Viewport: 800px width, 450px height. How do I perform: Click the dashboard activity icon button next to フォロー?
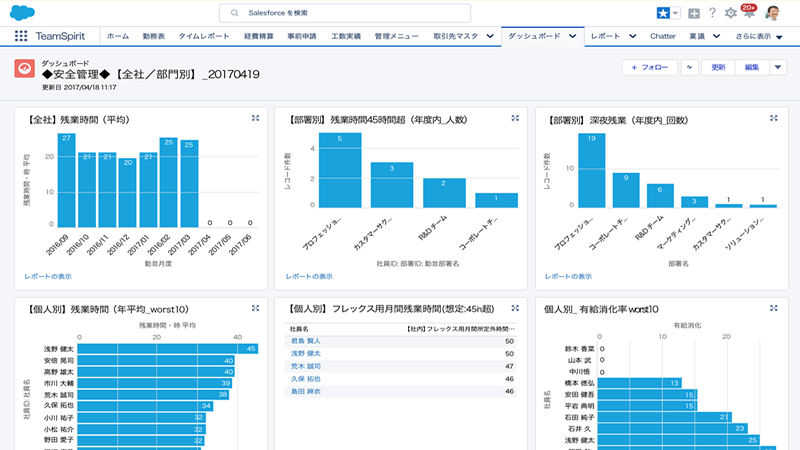pos(689,68)
